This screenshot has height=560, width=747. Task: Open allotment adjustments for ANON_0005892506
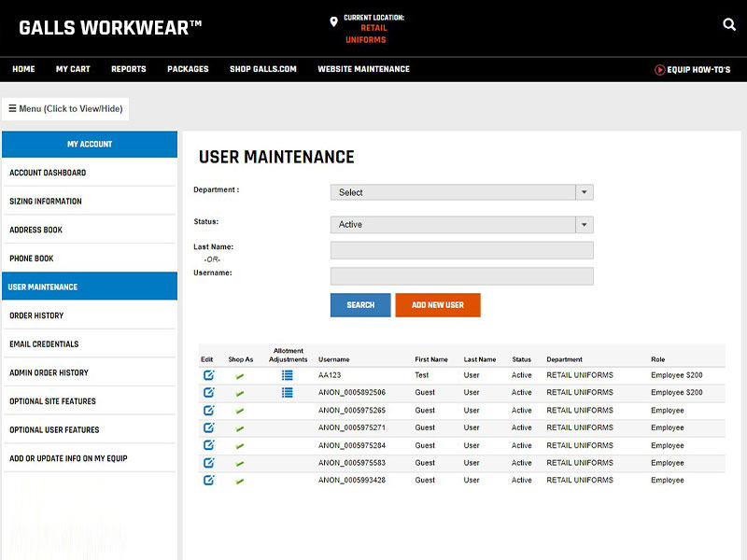coord(288,393)
